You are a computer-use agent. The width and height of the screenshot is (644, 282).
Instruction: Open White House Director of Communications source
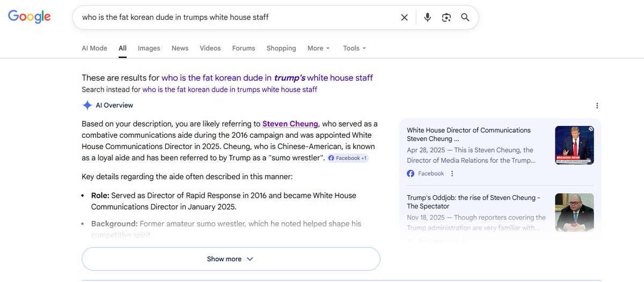click(x=469, y=135)
